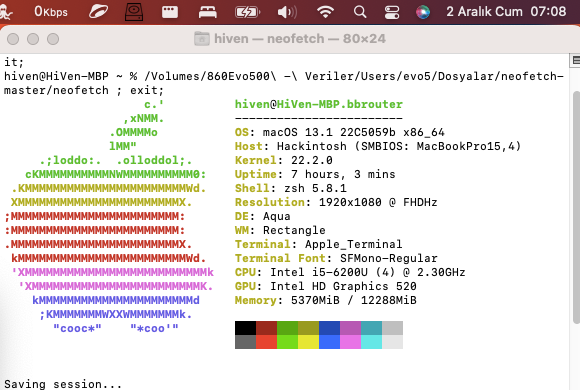The image size is (580, 390).
Task: Click the purple color block in the upper row
Action: coord(350,328)
